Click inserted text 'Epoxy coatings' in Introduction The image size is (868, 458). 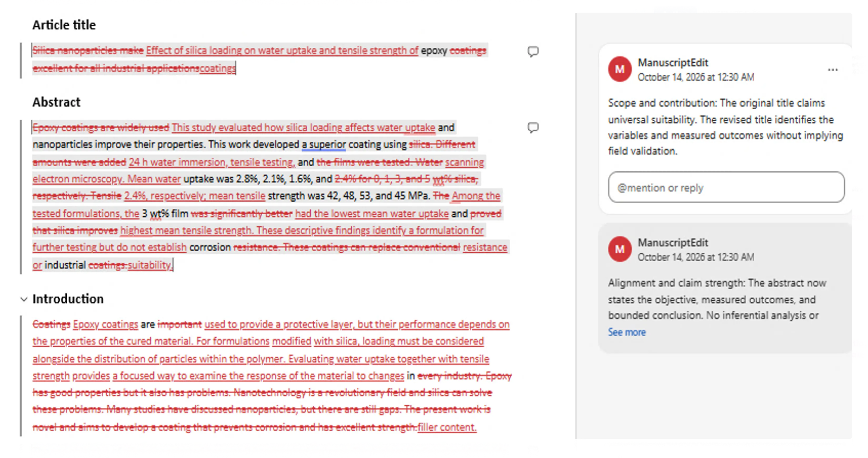point(105,325)
